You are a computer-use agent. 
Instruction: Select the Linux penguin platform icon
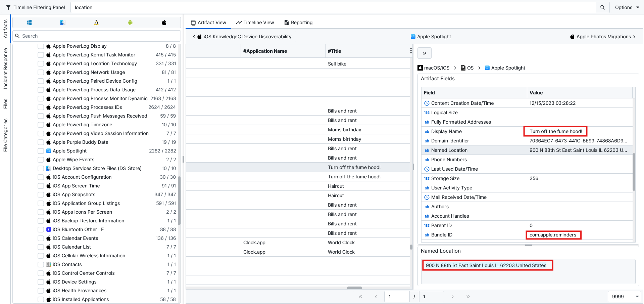[x=96, y=23]
